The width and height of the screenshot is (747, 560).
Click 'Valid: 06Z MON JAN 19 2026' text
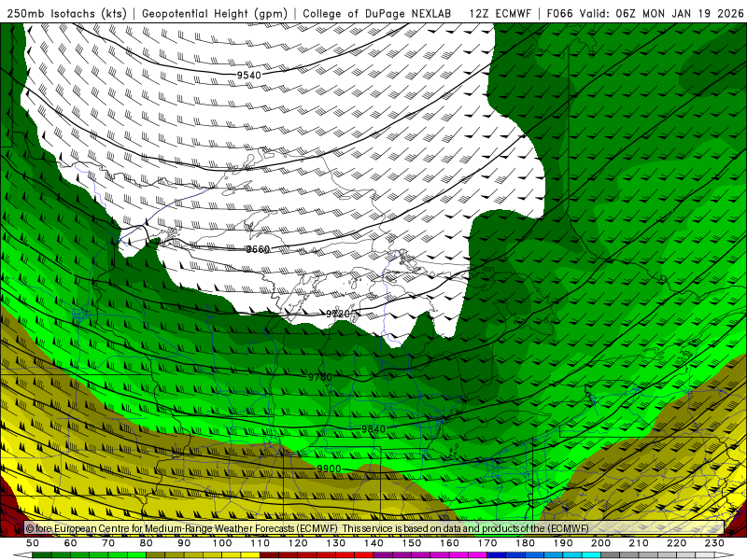[x=661, y=13]
